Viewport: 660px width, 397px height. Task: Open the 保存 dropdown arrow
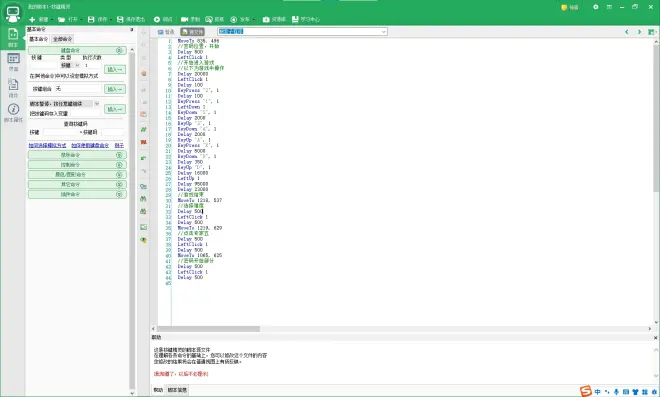click(111, 19)
